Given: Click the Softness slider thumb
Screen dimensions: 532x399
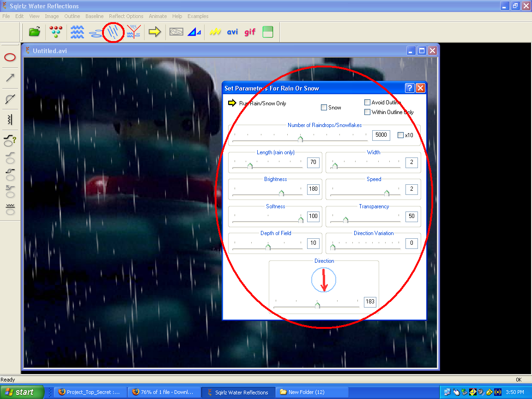Looking at the screenshot, I should tap(301, 219).
